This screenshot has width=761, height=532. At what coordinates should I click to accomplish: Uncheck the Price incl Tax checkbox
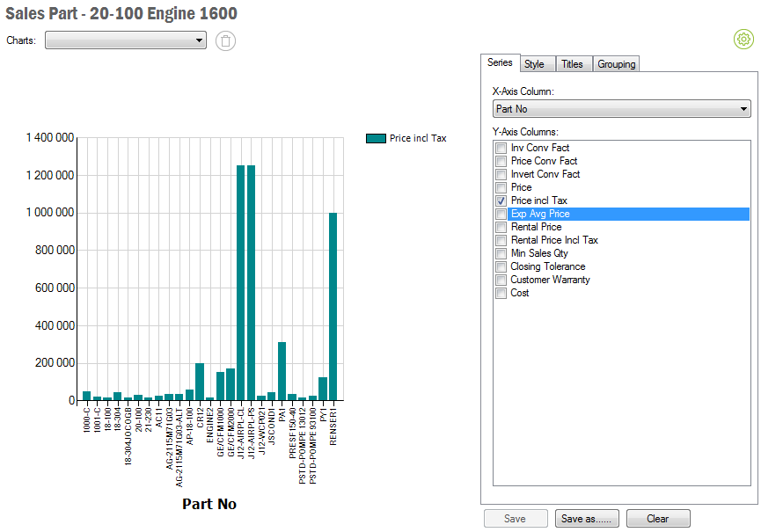pos(501,200)
